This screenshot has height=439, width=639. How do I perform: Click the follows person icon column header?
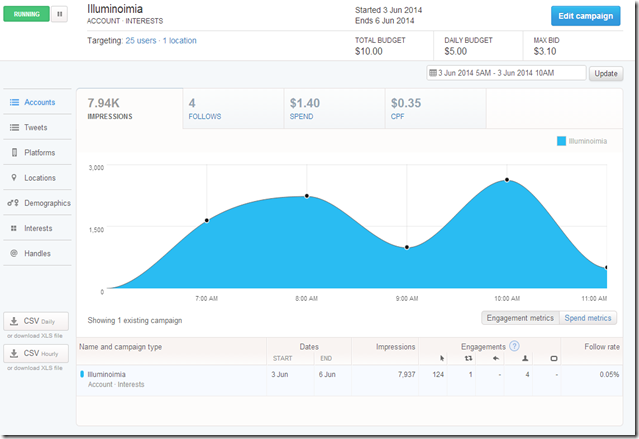(x=527, y=358)
